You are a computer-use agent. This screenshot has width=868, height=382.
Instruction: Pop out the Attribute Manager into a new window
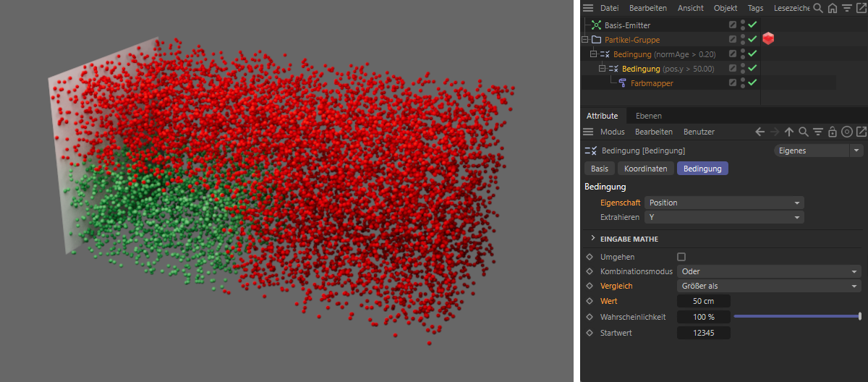pos(861,132)
